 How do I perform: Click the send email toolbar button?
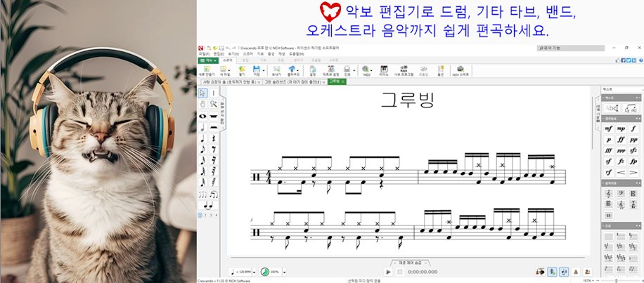276,71
